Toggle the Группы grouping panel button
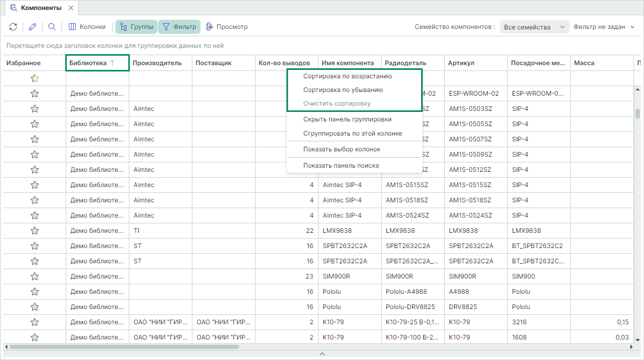Image resolution: width=644 pixels, height=360 pixels. click(x=137, y=27)
